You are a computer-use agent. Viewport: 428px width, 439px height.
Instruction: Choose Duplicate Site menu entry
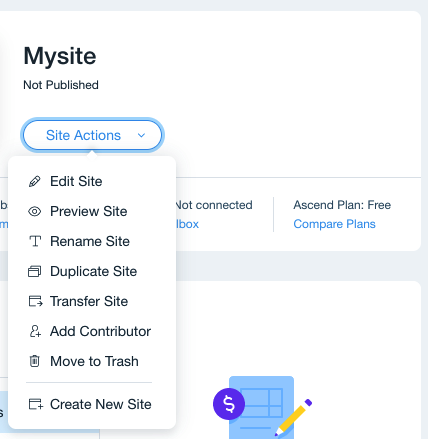pyautogui.click(x=92, y=271)
